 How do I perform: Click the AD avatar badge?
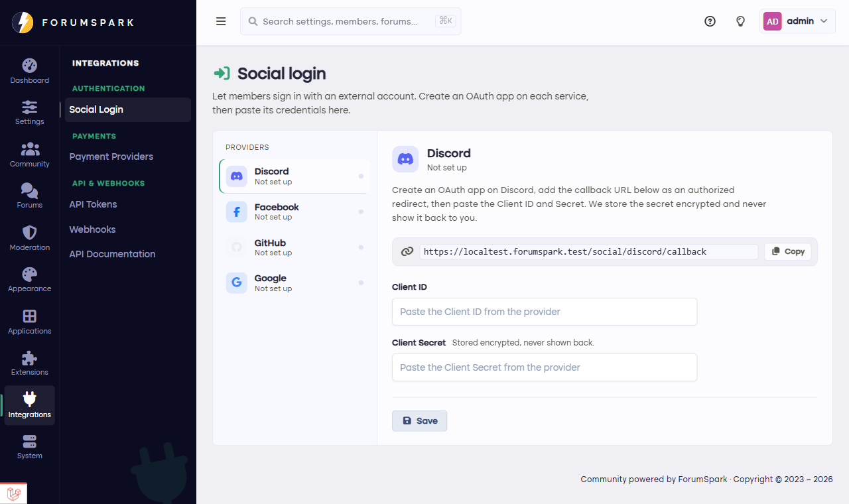pyautogui.click(x=772, y=21)
